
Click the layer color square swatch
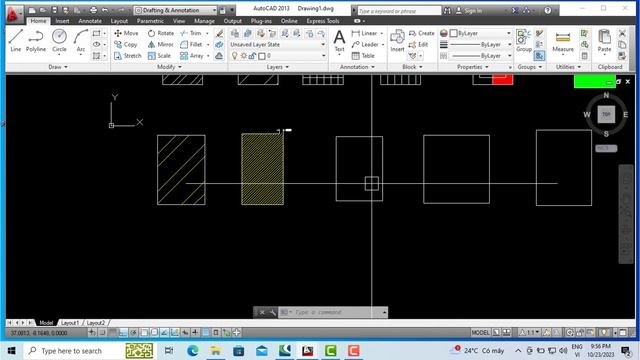pos(262,56)
